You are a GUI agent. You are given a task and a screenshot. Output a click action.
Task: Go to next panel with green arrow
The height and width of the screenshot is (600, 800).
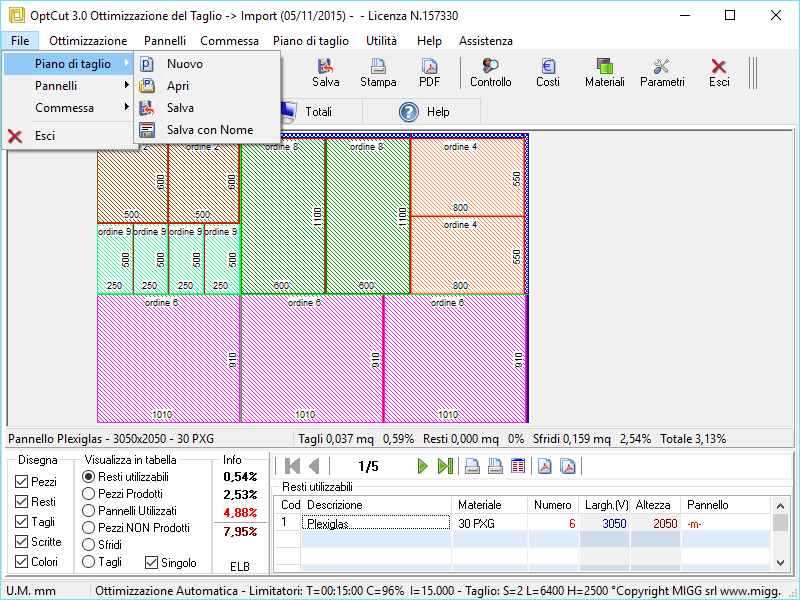click(x=423, y=466)
